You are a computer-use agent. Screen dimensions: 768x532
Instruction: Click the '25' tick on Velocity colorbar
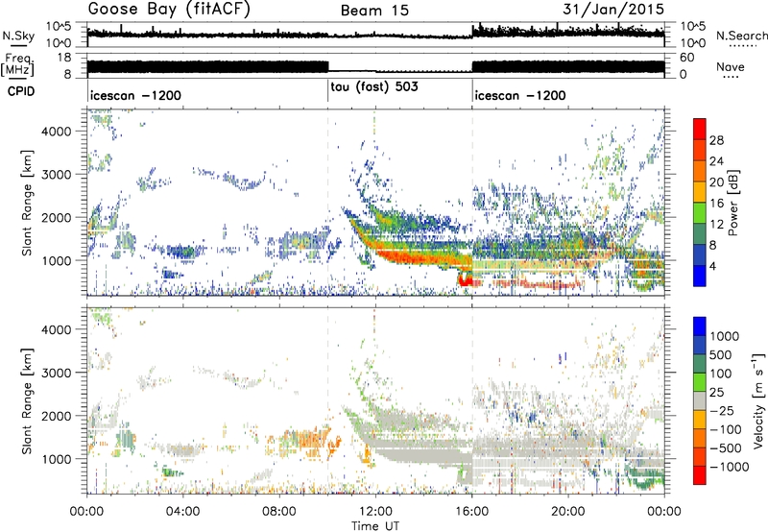(x=716, y=392)
